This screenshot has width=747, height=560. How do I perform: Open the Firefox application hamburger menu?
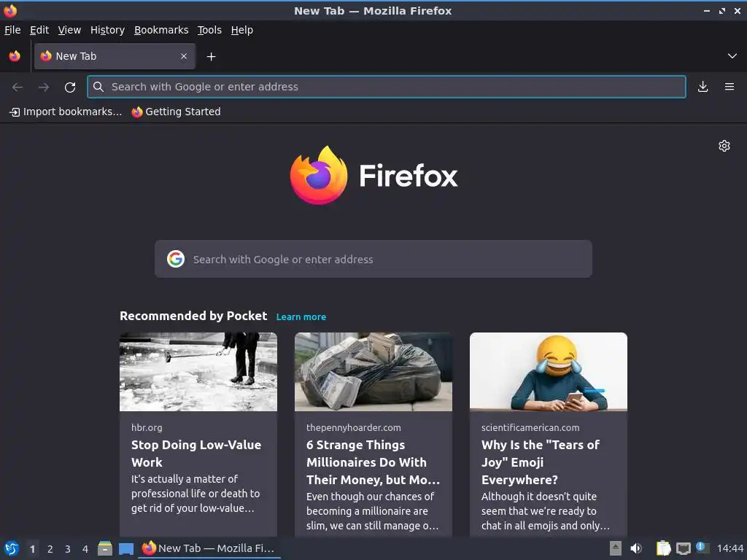tap(729, 87)
